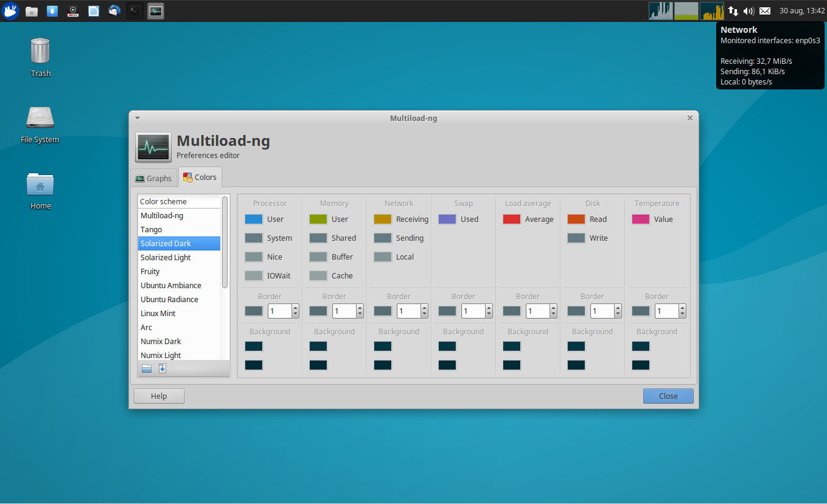
Task: Switch to the Graphs tab
Action: pos(153,178)
